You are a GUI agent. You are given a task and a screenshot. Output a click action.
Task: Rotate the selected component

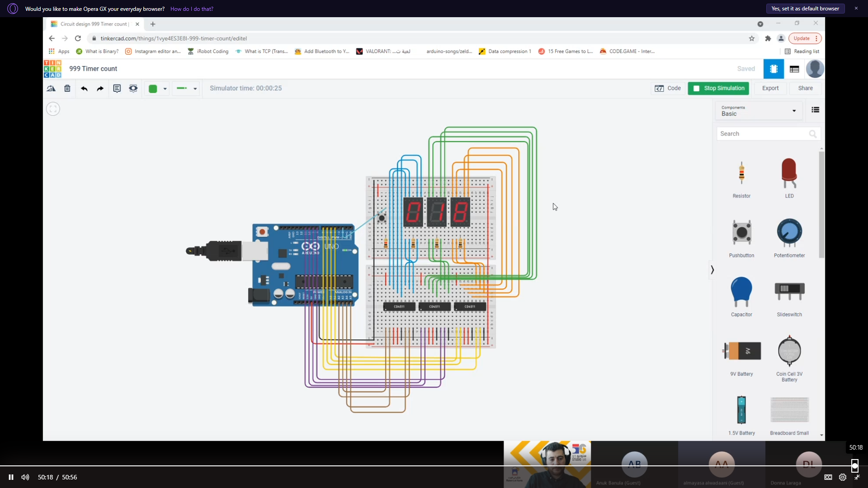point(51,89)
